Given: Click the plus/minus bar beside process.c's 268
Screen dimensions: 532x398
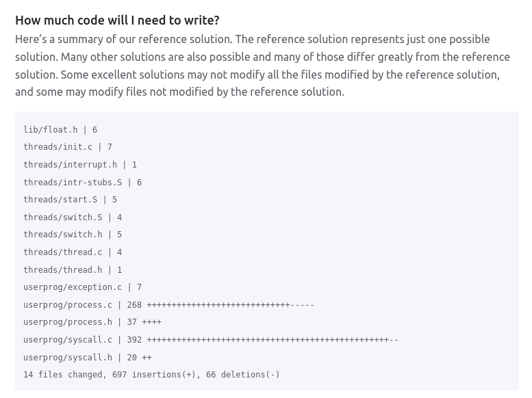Looking at the screenshot, I should [230, 305].
